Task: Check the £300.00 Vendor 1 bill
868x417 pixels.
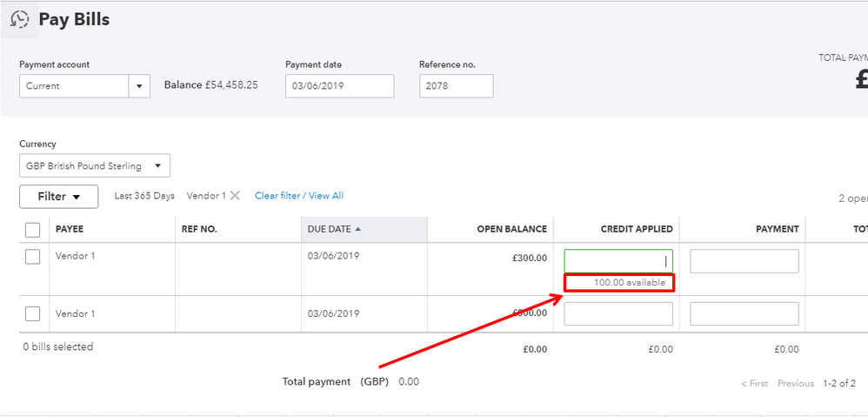Action: 33,257
